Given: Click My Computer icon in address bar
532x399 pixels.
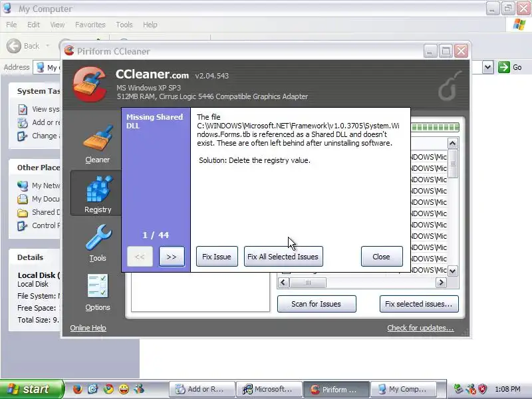Looking at the screenshot, I should coord(41,67).
